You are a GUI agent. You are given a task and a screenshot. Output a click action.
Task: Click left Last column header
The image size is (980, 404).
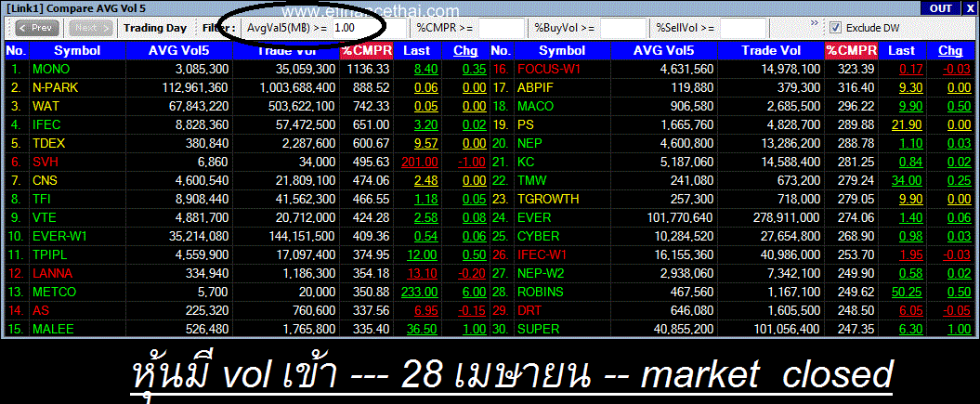pyautogui.click(x=417, y=50)
